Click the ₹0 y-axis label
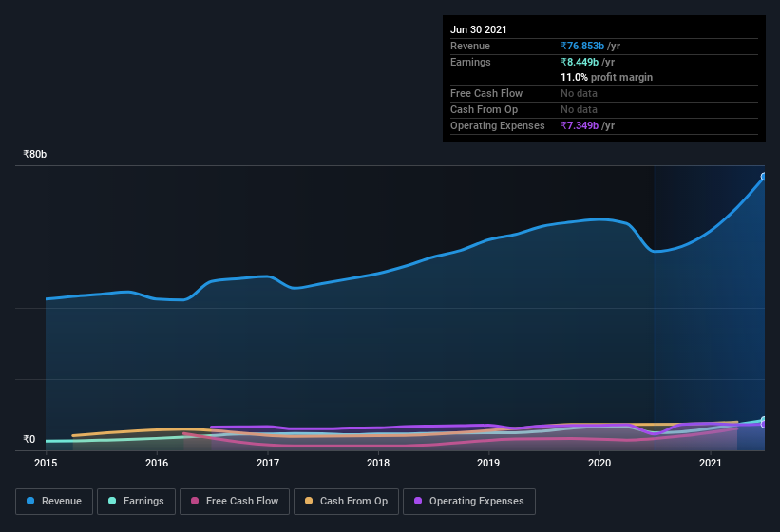 29,439
